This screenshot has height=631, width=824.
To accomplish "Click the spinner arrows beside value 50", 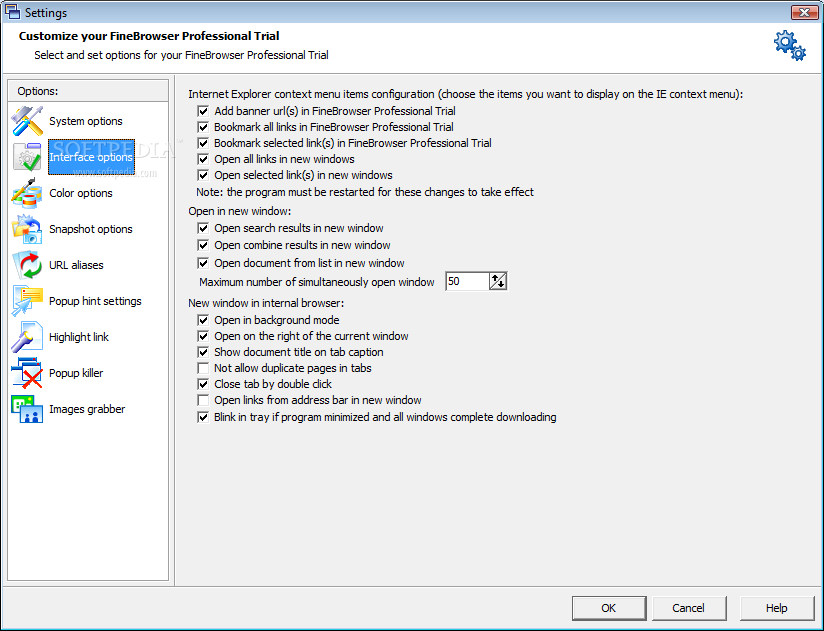I will click(498, 282).
